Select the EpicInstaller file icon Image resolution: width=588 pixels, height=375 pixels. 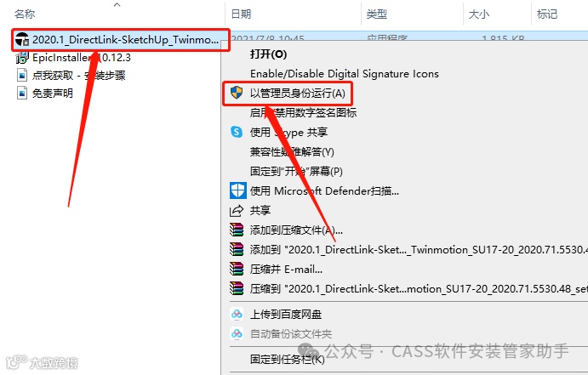[x=22, y=58]
